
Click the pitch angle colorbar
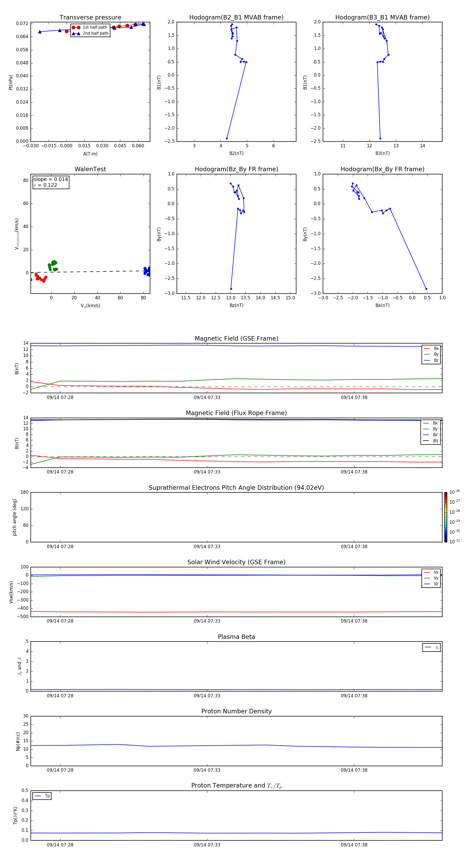pos(445,517)
